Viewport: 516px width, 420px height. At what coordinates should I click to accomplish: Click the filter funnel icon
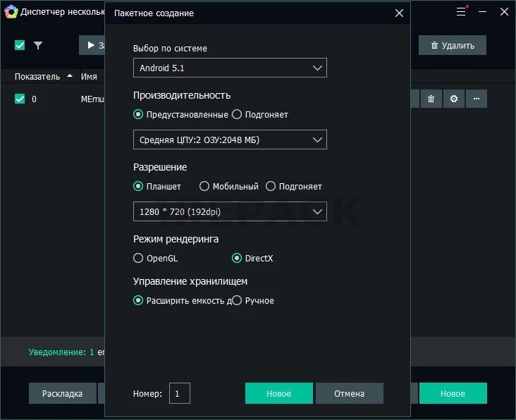tap(38, 46)
